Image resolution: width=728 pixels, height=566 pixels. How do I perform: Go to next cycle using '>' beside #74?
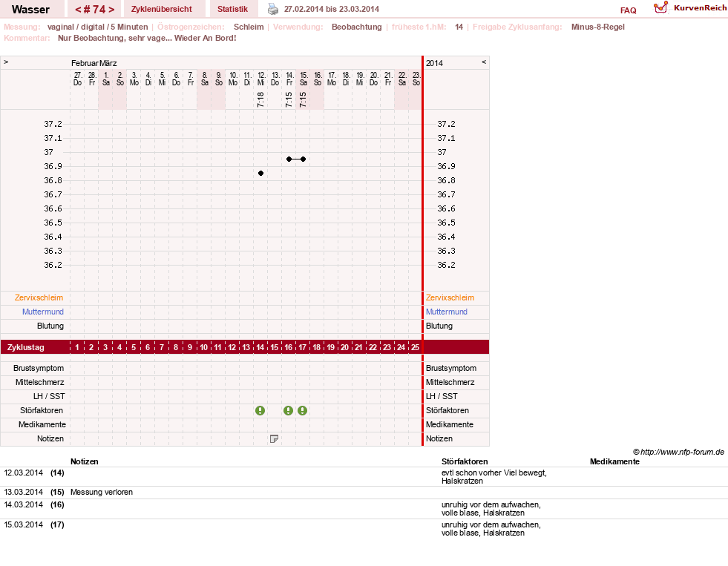tap(111, 10)
